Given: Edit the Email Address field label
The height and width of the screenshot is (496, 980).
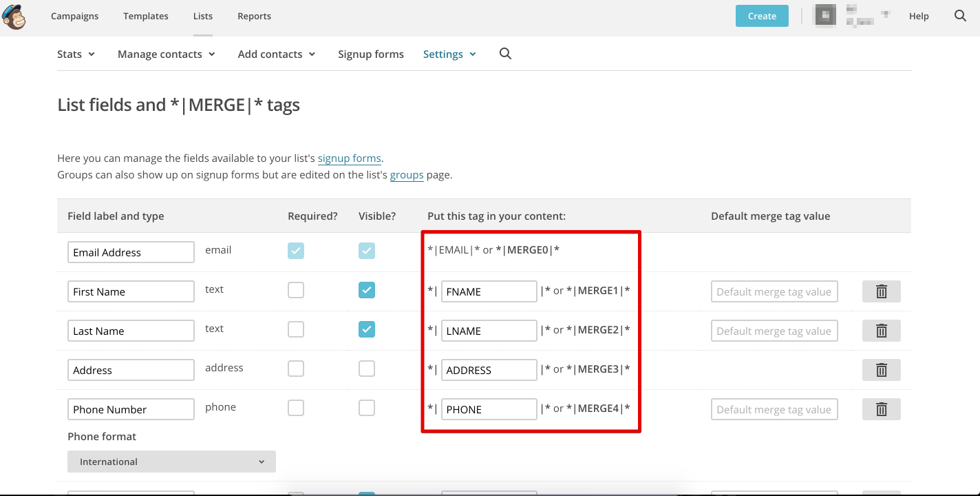Looking at the screenshot, I should click(x=131, y=252).
